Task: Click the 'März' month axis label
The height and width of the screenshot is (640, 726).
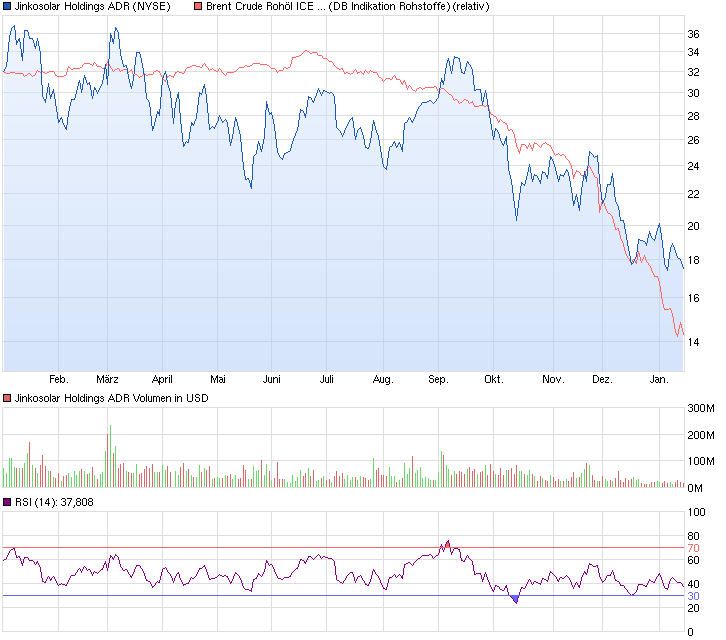Action: click(x=107, y=379)
